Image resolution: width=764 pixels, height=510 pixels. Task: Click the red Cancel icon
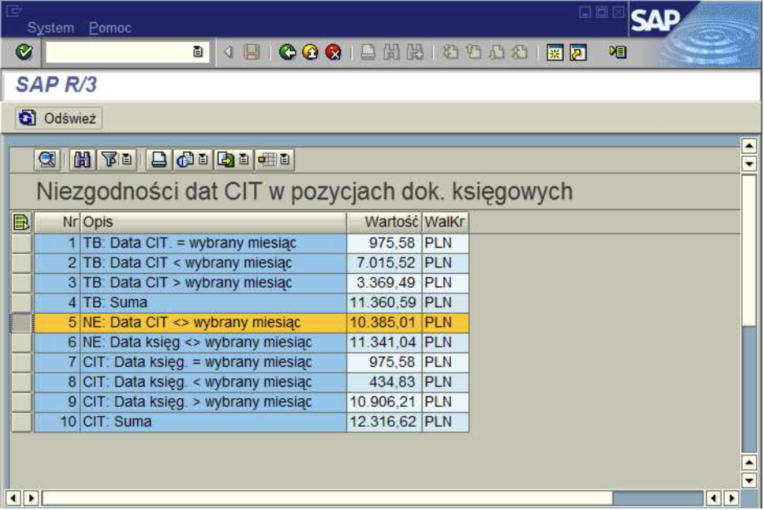[x=333, y=52]
